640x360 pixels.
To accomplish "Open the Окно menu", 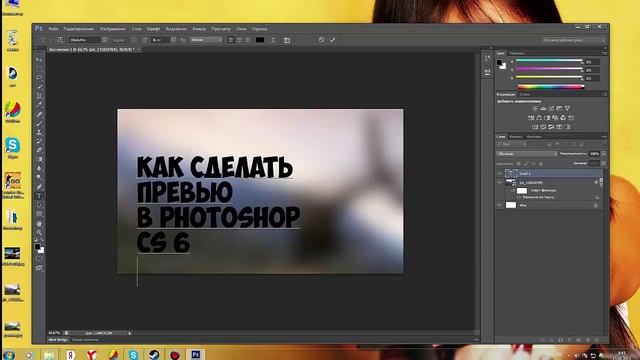I will point(241,29).
